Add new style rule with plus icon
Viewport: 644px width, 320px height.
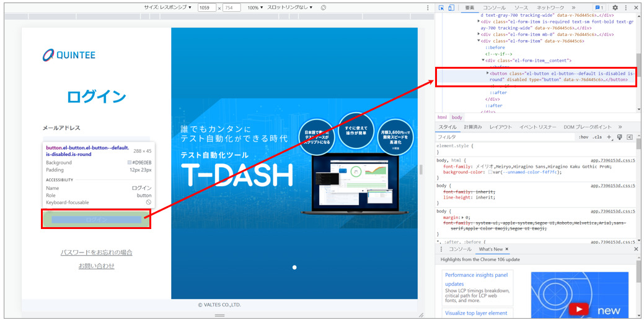tap(609, 137)
